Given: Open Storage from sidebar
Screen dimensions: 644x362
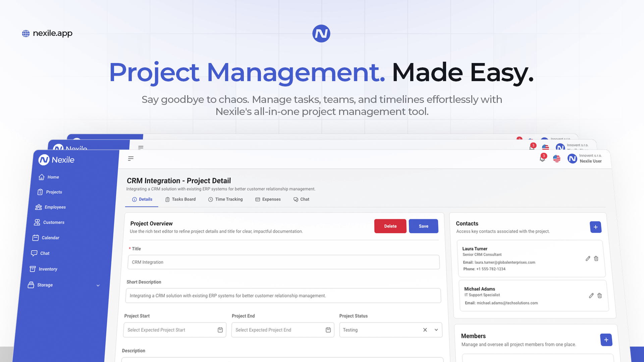Looking at the screenshot, I should tap(41, 285).
